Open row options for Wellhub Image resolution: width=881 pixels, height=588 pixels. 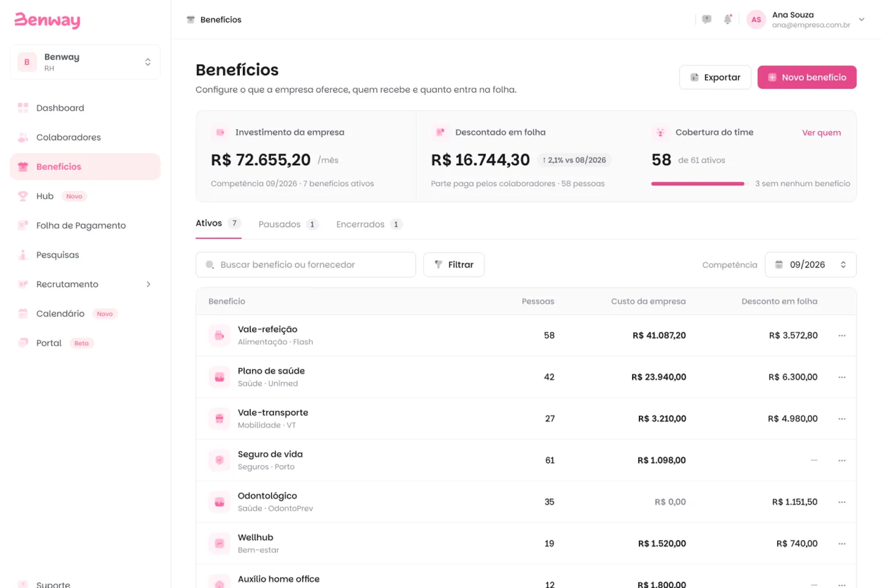tap(842, 543)
